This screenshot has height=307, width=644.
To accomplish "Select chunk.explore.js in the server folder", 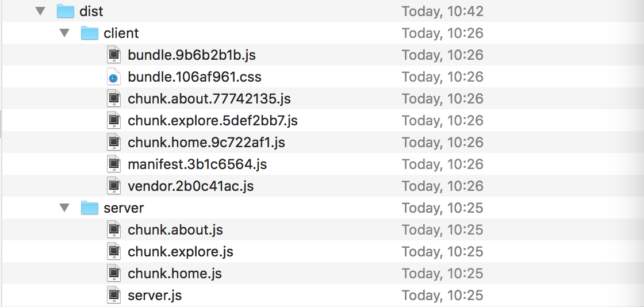I will tap(181, 252).
